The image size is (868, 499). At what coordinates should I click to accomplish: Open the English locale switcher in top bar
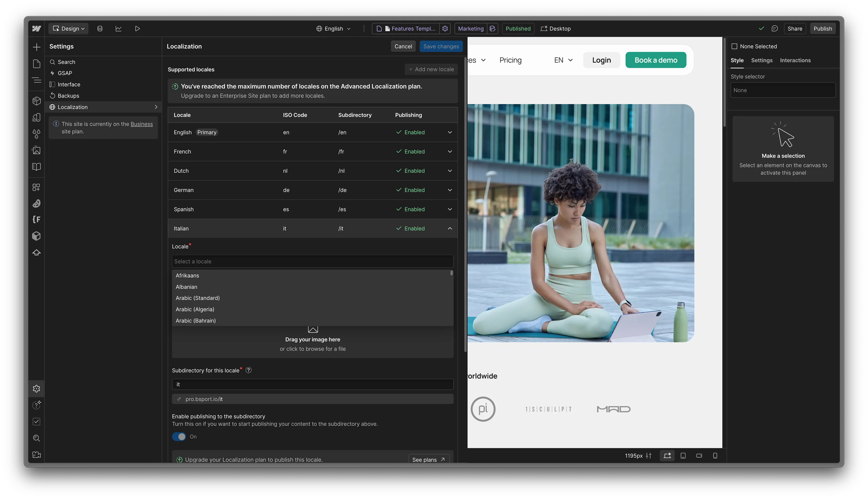[x=333, y=29]
